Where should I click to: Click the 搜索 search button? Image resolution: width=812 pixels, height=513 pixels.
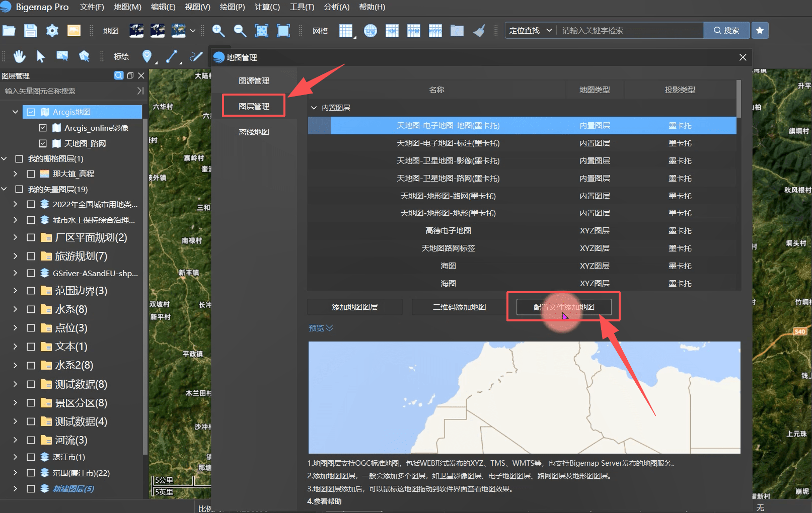point(726,31)
